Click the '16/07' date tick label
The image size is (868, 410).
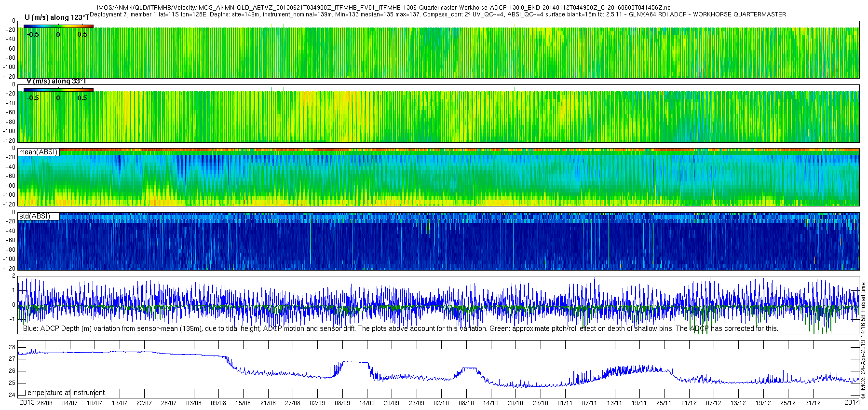click(119, 403)
